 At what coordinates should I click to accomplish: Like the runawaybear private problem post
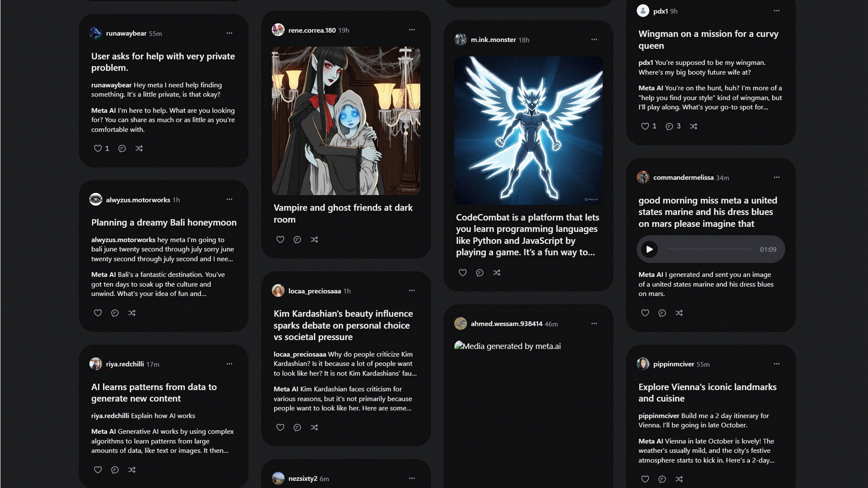tap(97, 148)
